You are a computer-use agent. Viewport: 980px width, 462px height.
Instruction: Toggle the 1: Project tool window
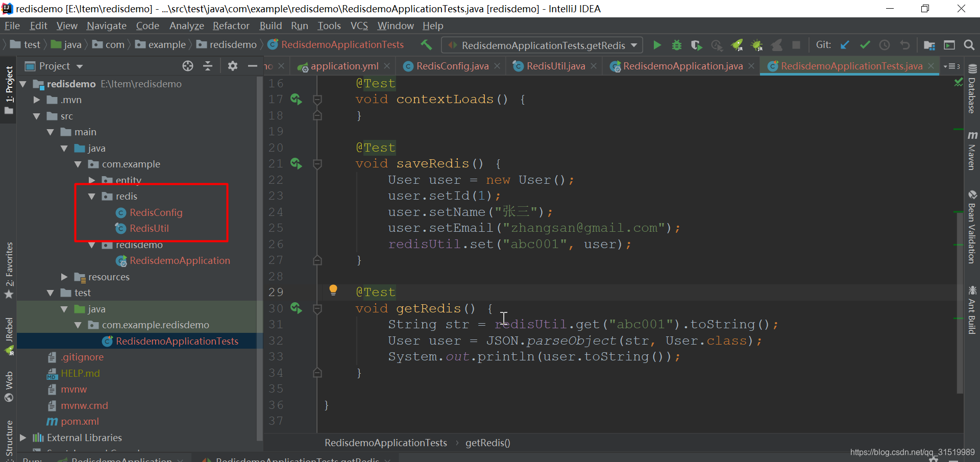coord(9,90)
